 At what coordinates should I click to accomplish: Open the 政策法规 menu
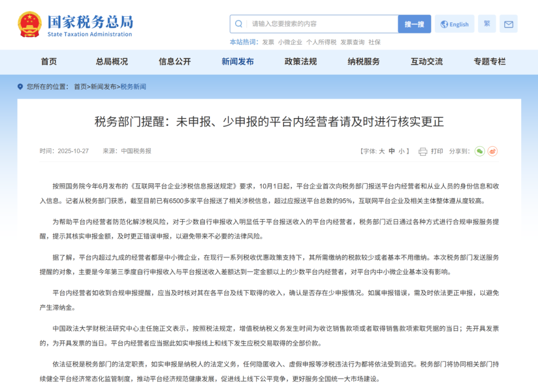[x=299, y=62]
